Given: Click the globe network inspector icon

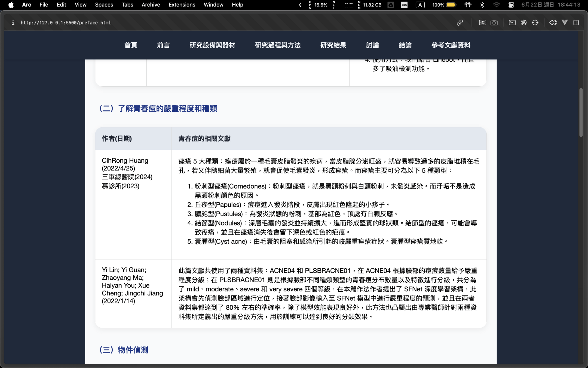Looking at the screenshot, I should [523, 23].
